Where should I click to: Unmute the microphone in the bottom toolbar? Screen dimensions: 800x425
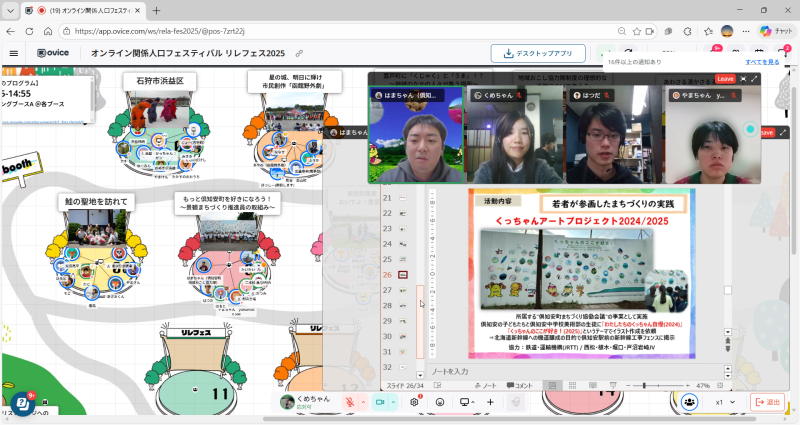point(350,402)
